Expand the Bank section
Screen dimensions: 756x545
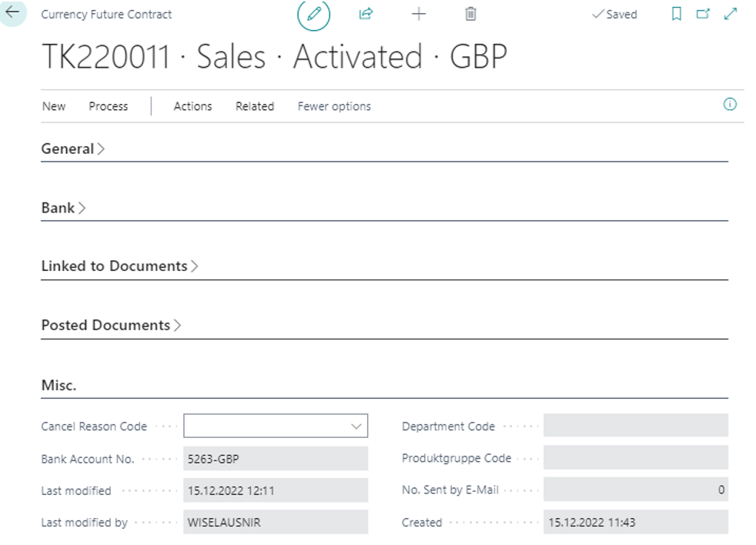(x=59, y=208)
